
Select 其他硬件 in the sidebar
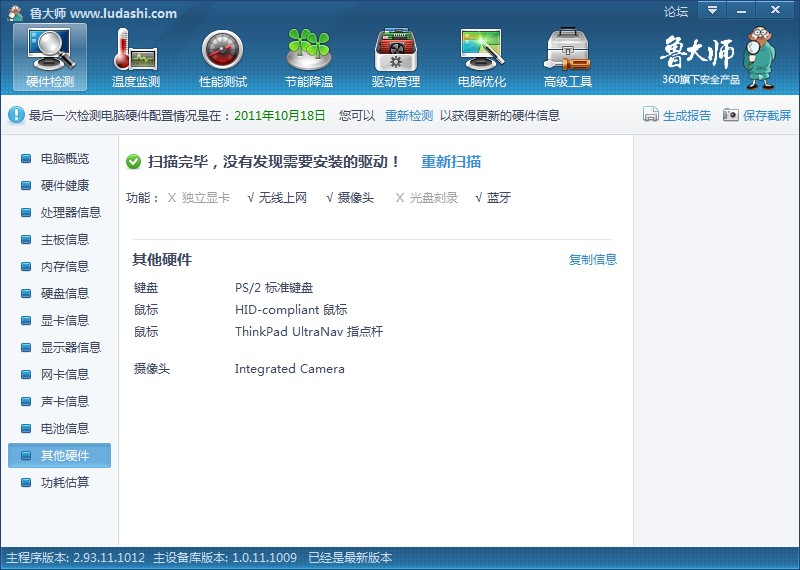60,455
